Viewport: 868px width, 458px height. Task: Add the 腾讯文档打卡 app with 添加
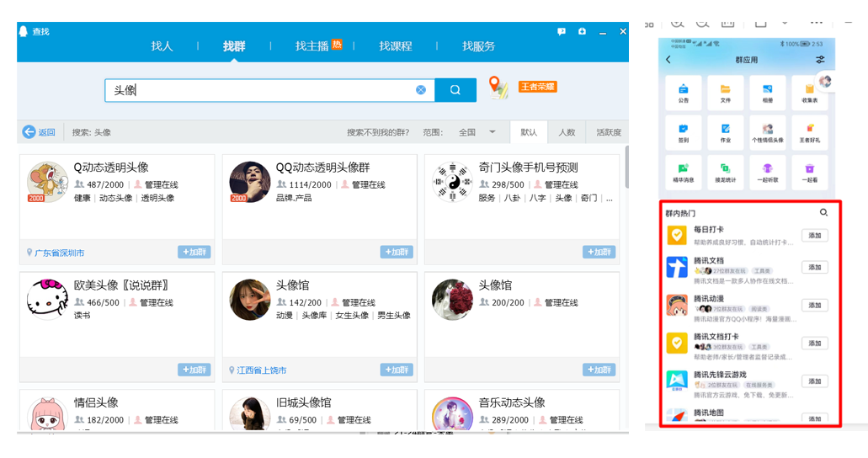(x=815, y=343)
